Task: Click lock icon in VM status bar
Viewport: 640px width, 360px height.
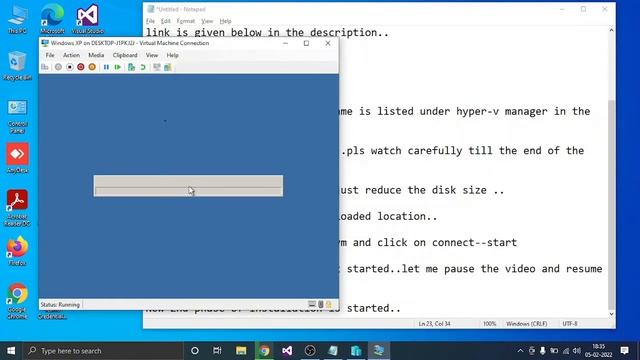Action: click(x=329, y=304)
